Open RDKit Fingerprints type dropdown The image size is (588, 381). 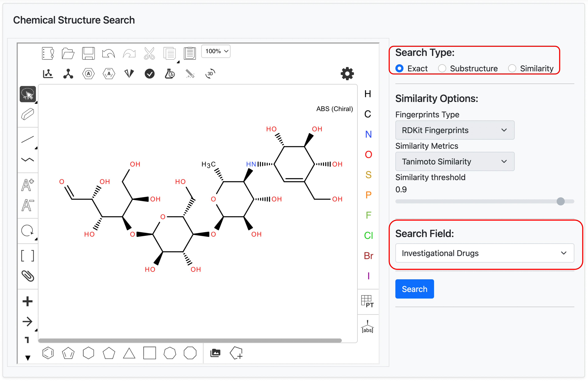pyautogui.click(x=455, y=130)
